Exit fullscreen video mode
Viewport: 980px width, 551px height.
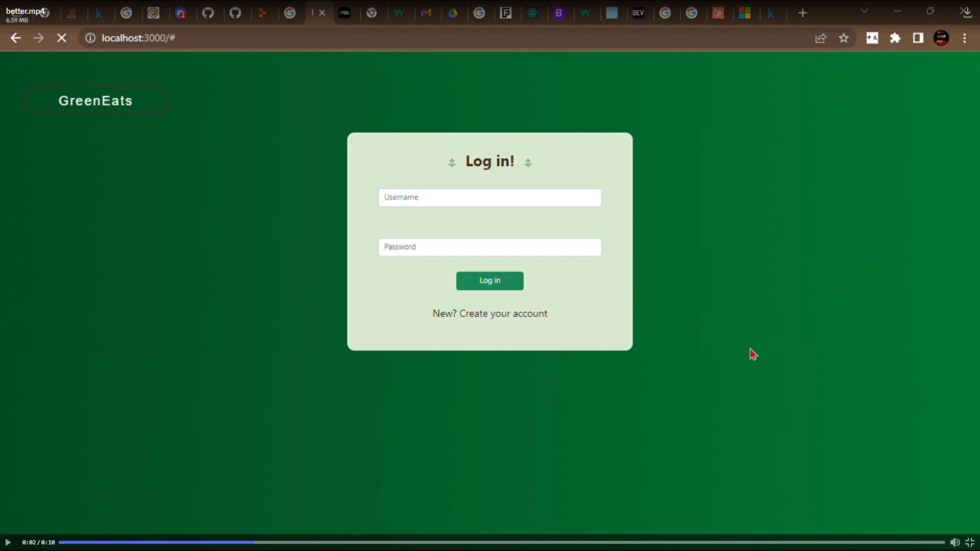coord(970,542)
